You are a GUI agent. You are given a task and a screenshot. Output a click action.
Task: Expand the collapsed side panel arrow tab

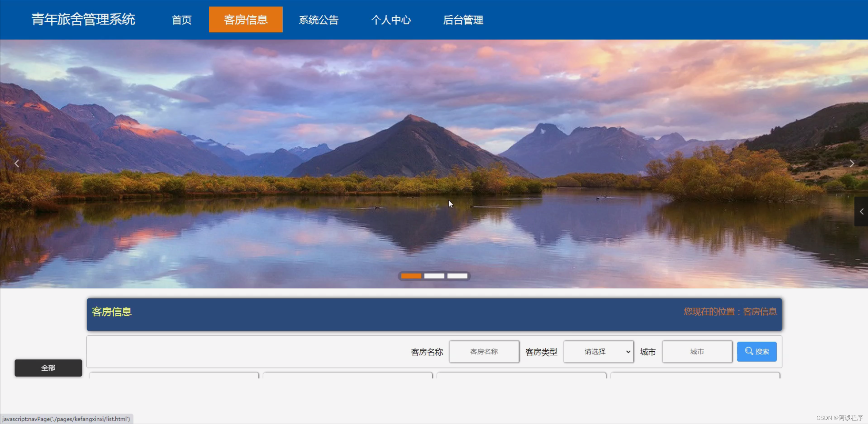tap(861, 211)
